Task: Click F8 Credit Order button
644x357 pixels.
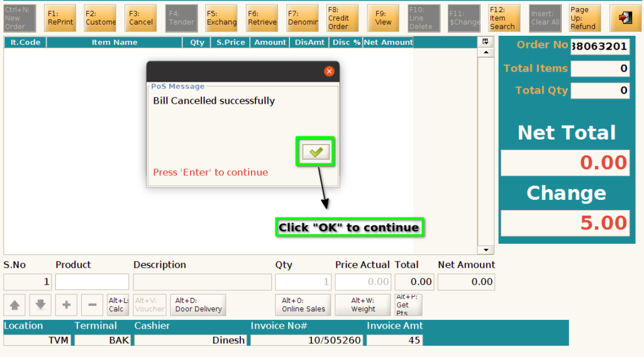Action: [343, 18]
